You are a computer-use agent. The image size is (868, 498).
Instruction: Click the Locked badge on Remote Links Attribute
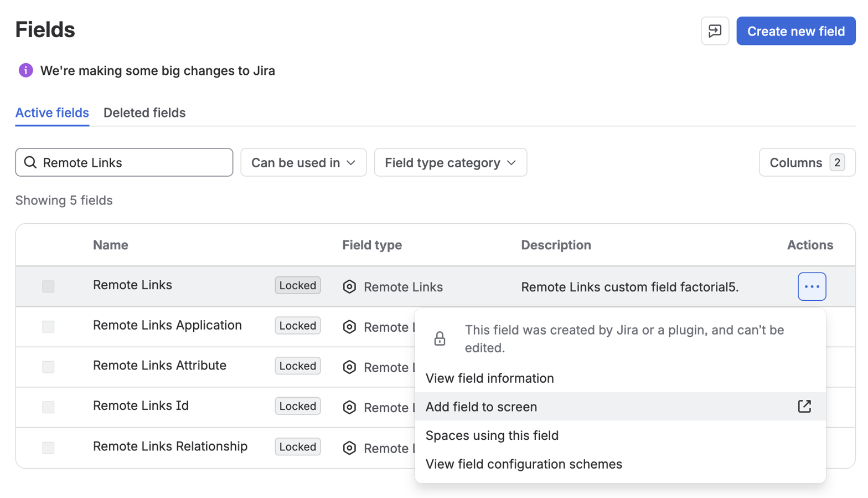click(x=298, y=366)
